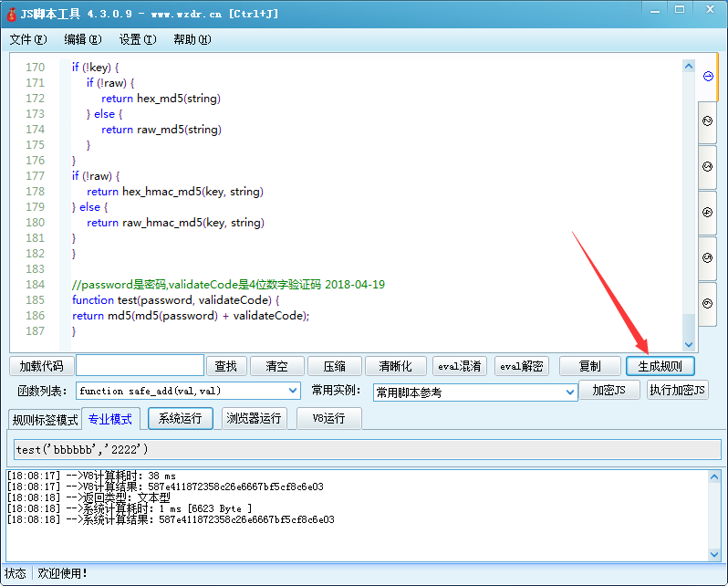Click the 生成规则 button
Image resolution: width=728 pixels, height=586 pixels.
[x=660, y=366]
